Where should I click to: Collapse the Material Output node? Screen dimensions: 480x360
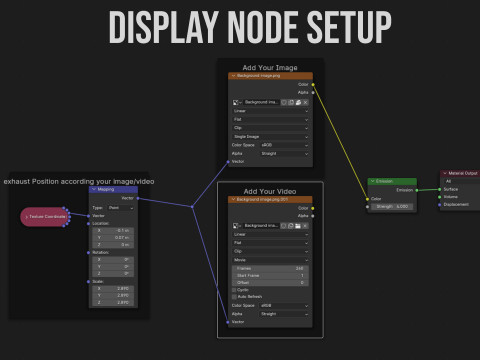click(x=445, y=173)
